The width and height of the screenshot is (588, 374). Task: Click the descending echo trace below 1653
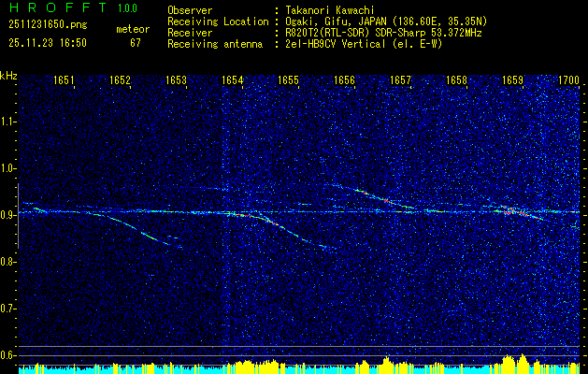tap(138, 230)
